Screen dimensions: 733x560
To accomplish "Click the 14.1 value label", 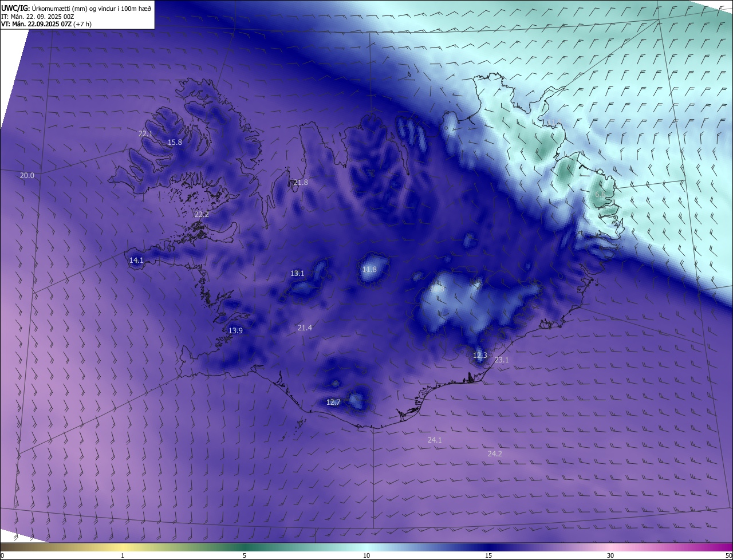I will click(136, 261).
